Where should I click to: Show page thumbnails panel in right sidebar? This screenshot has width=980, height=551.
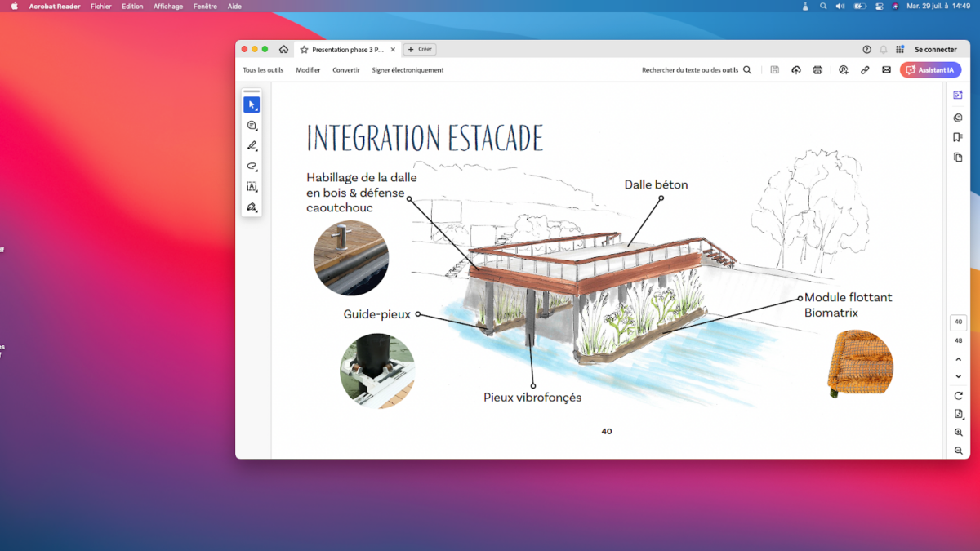click(958, 158)
